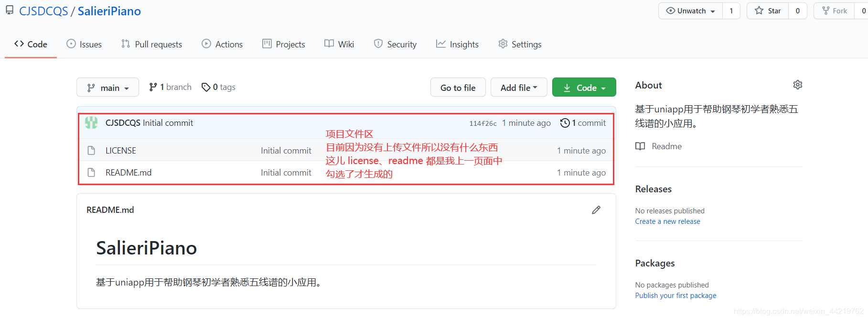Screen dimensions: 868x320
Task: Open commit hash 114f26c
Action: pos(482,123)
